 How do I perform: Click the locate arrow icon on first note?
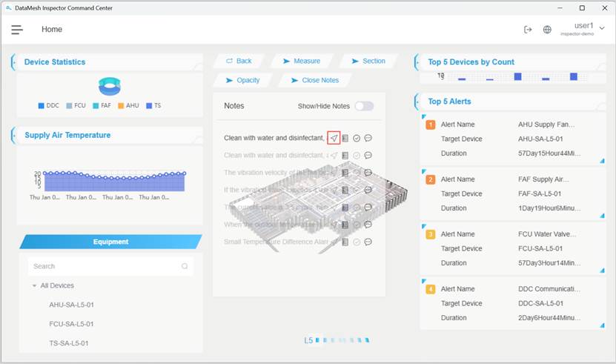click(334, 138)
